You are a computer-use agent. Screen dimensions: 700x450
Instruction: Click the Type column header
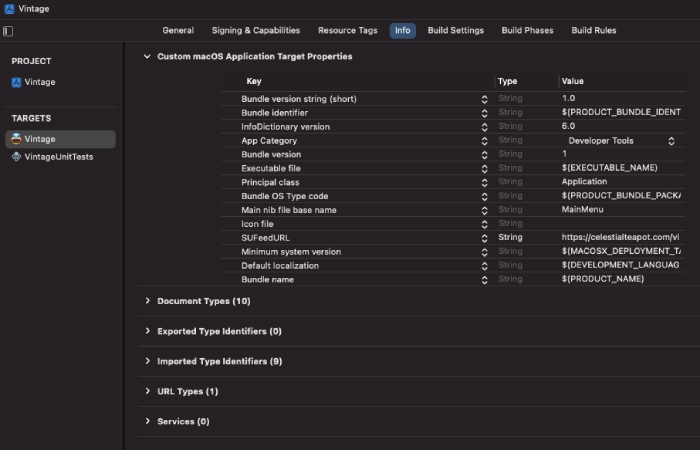[508, 81]
